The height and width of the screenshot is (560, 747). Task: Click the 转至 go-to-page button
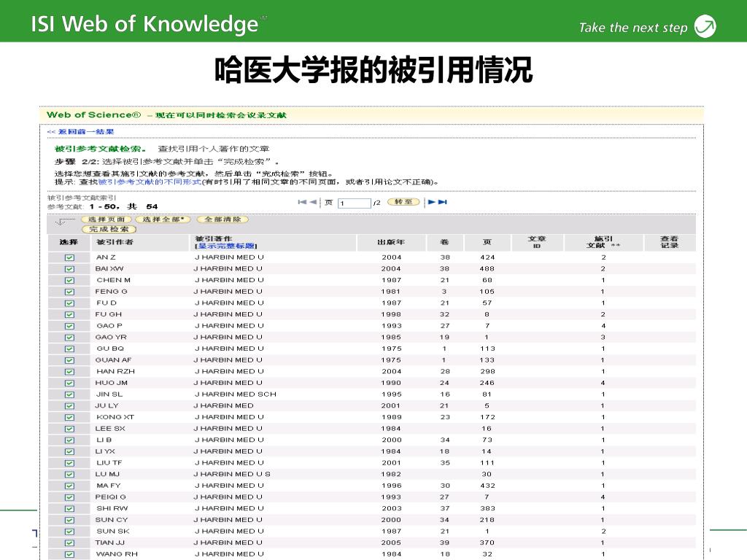coord(403,202)
